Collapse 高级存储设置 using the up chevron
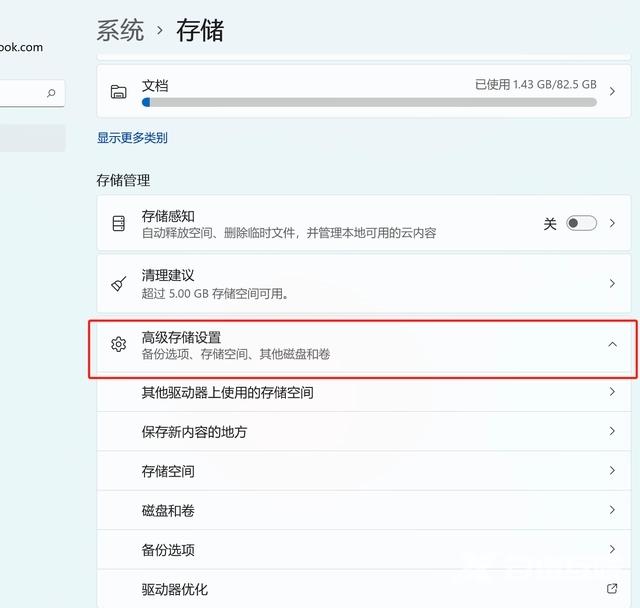 tap(612, 344)
